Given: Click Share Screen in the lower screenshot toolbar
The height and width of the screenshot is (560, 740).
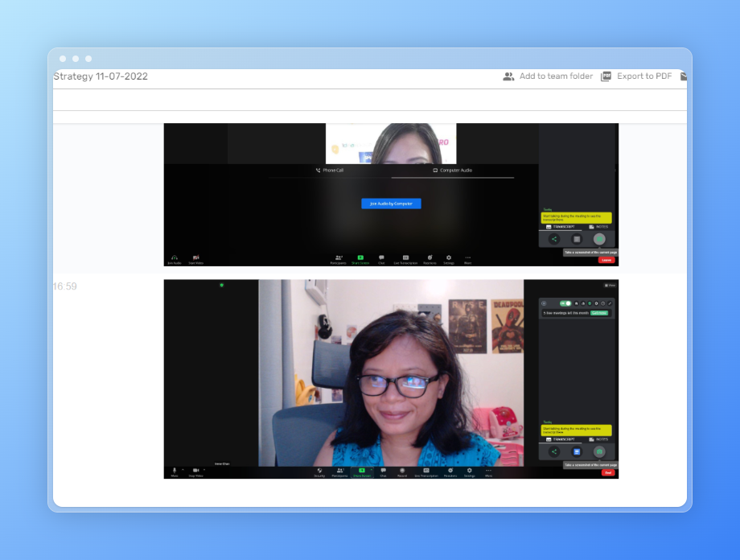Looking at the screenshot, I should click(362, 471).
